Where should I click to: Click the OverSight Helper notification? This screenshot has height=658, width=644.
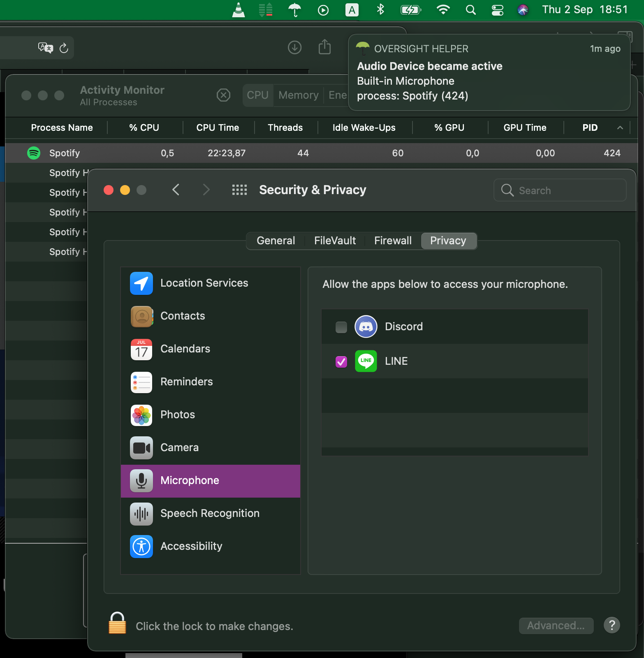pyautogui.click(x=489, y=72)
